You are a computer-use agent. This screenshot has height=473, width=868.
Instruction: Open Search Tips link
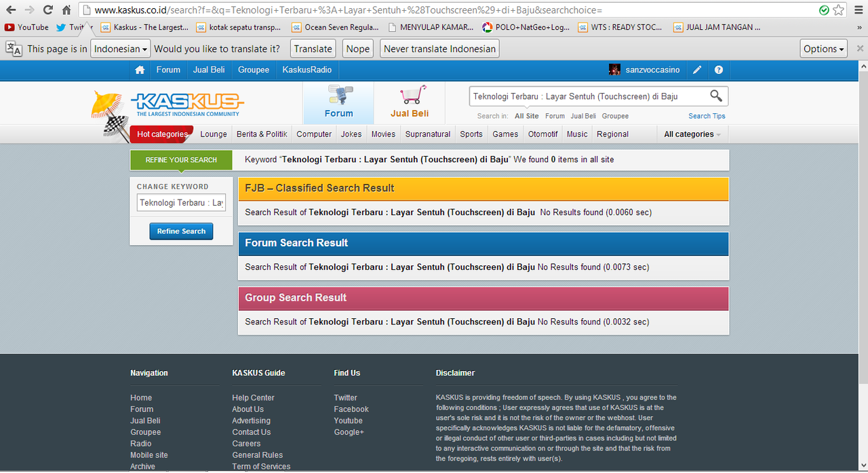coord(707,116)
